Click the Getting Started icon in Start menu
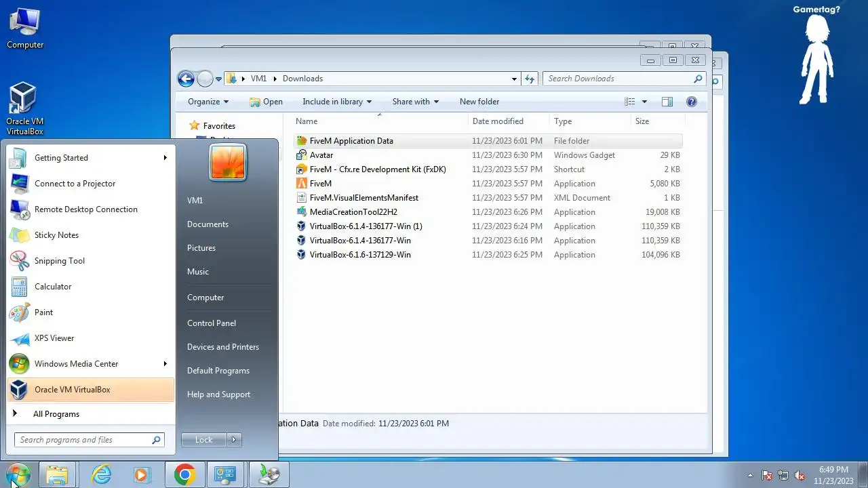This screenshot has height=488, width=868. coord(18,158)
